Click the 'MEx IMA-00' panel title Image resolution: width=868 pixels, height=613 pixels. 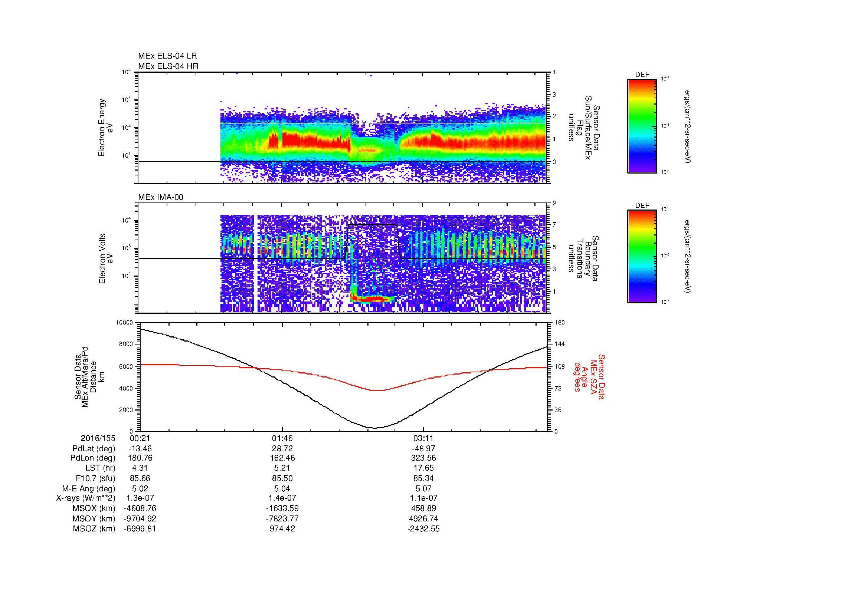161,197
